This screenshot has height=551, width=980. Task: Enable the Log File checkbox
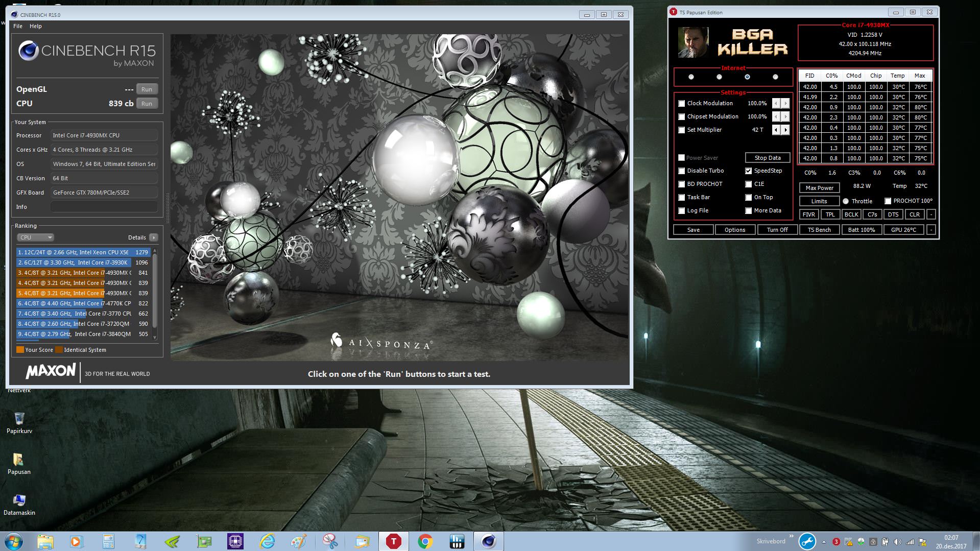point(682,211)
